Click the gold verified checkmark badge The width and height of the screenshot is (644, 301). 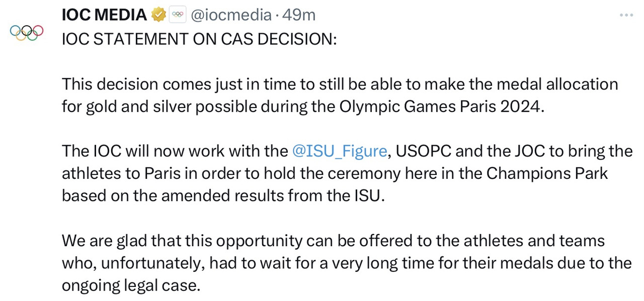(158, 15)
